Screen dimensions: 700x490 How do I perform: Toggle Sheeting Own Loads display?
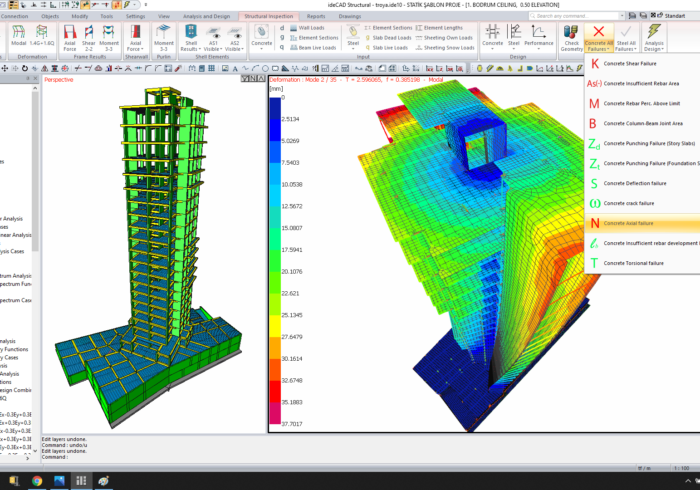tap(444, 37)
